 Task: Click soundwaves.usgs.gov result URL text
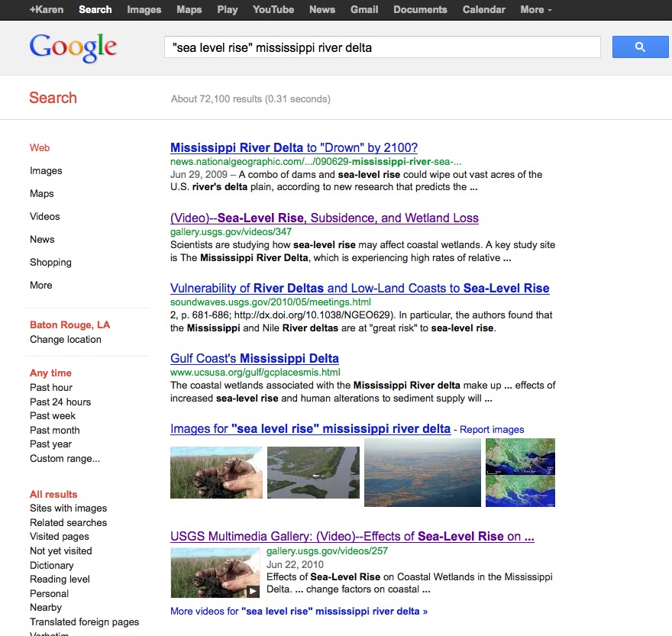(x=270, y=302)
